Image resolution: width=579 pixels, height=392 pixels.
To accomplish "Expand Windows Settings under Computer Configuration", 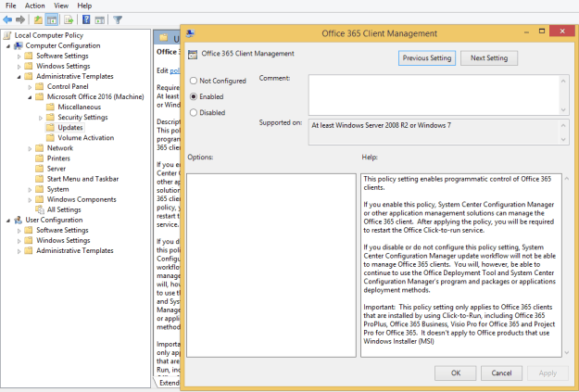I will tap(19, 67).
